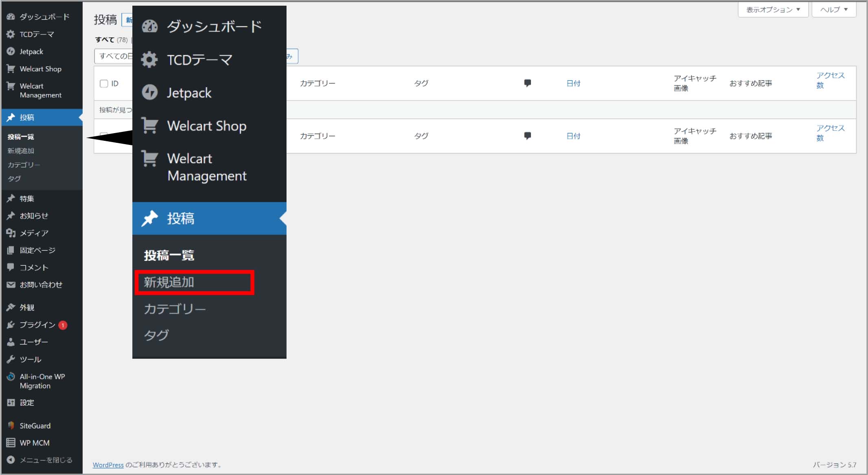Open the すべての日付 date filter dropdown
This screenshot has height=475, width=868.
114,56
